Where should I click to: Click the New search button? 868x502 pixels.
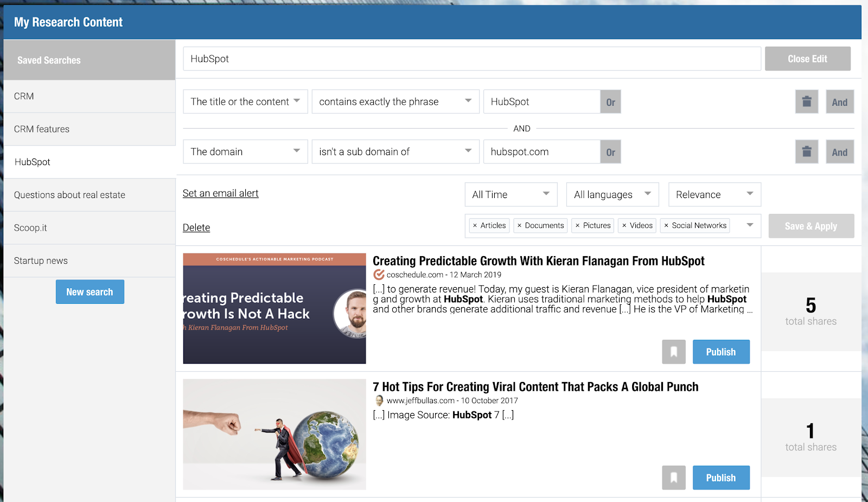click(90, 292)
